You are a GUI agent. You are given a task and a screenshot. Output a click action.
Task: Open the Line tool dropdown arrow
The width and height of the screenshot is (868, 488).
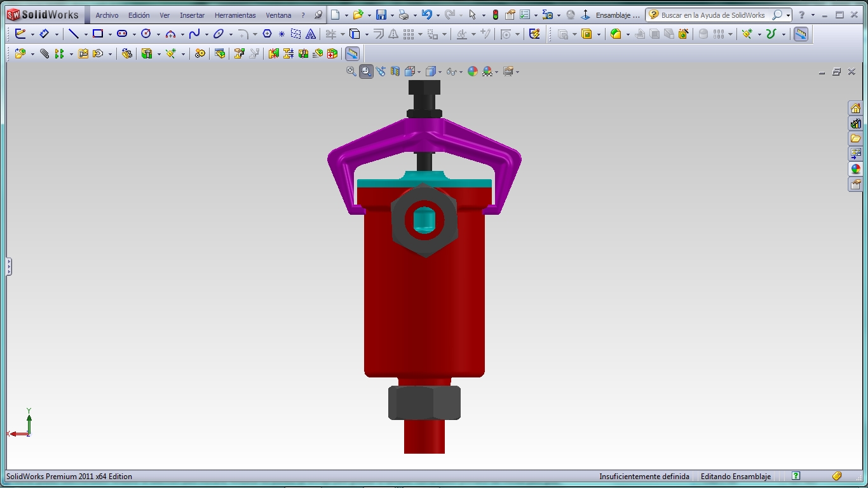(86, 34)
